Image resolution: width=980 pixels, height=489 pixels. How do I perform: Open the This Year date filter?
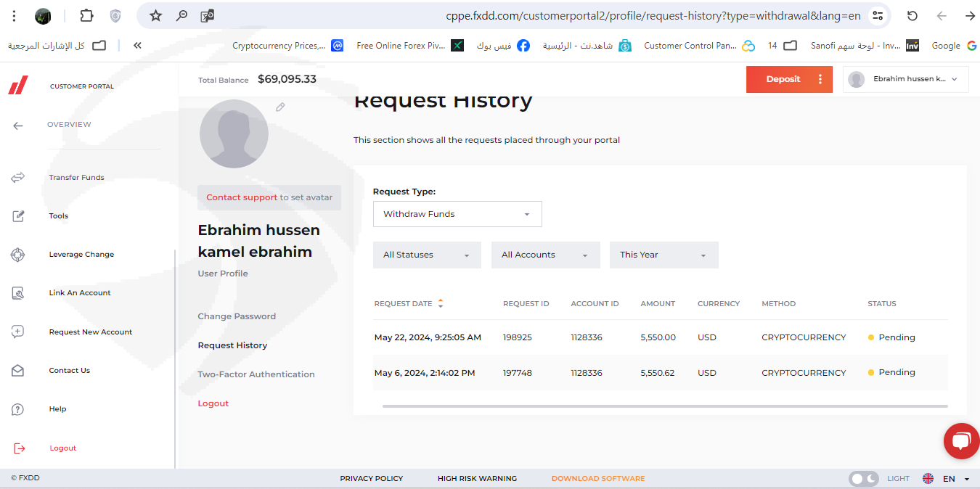(663, 255)
